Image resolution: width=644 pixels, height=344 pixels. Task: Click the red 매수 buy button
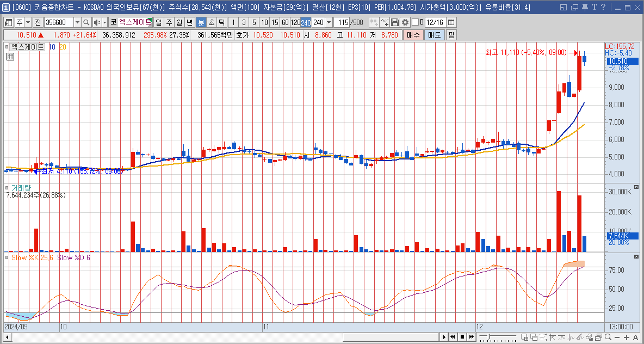[413, 35]
